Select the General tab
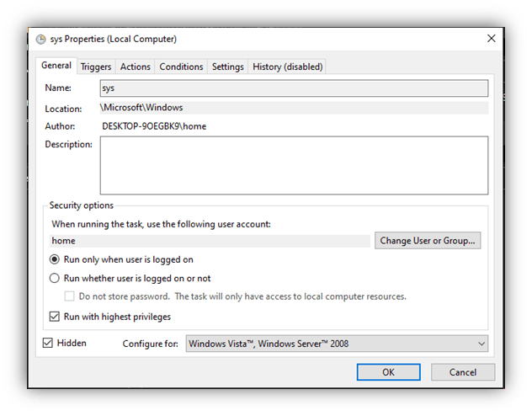Image resolution: width=532 pixels, height=416 pixels. click(56, 66)
